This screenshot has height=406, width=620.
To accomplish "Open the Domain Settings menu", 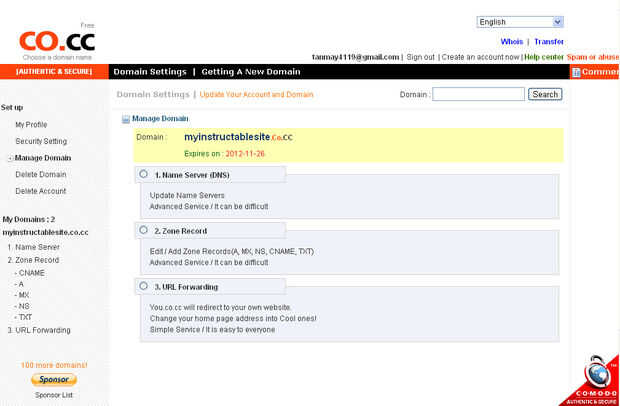I will pos(150,72).
